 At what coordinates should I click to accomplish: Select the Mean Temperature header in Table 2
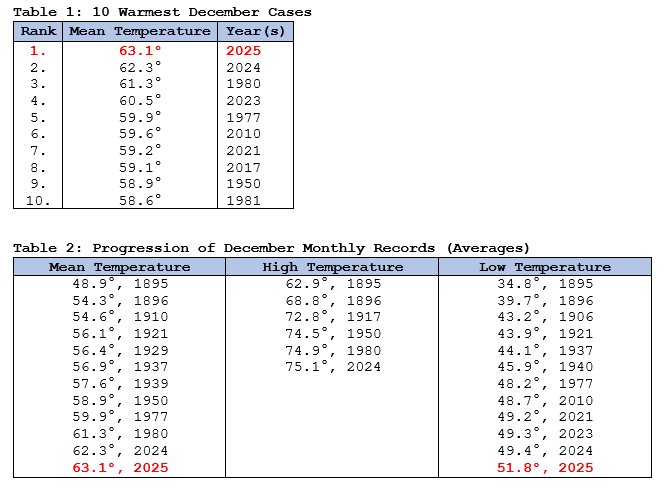(119, 267)
